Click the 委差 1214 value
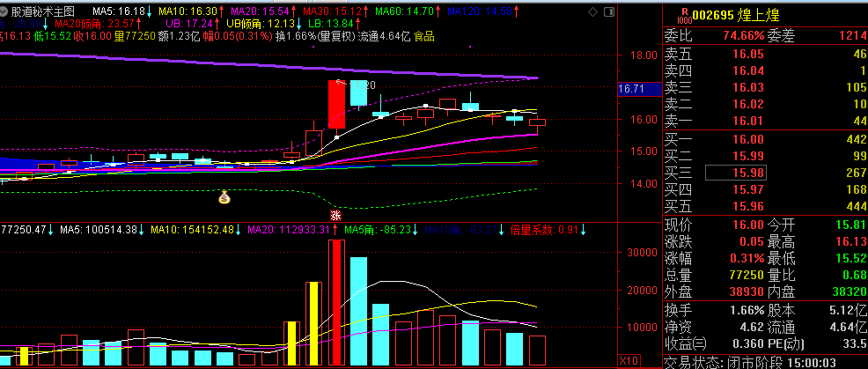 [x=852, y=36]
